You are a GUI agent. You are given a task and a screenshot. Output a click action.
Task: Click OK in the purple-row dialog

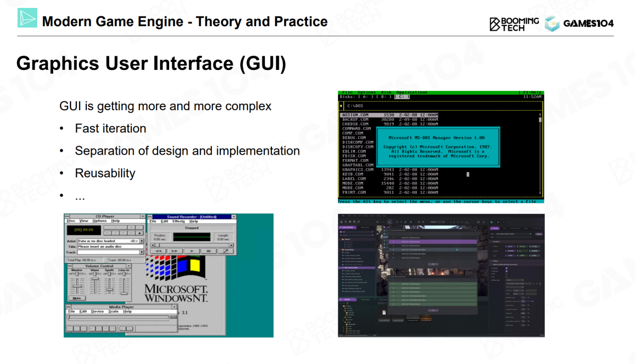coord(433,264)
